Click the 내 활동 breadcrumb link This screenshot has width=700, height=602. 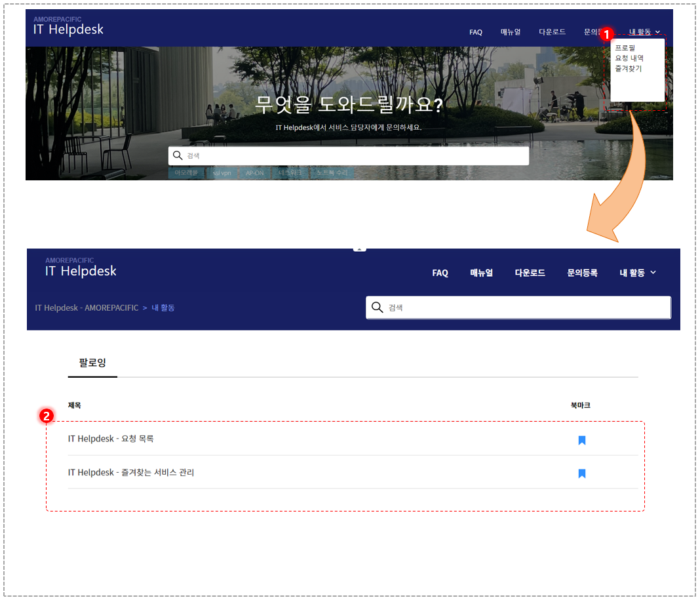pyautogui.click(x=163, y=308)
